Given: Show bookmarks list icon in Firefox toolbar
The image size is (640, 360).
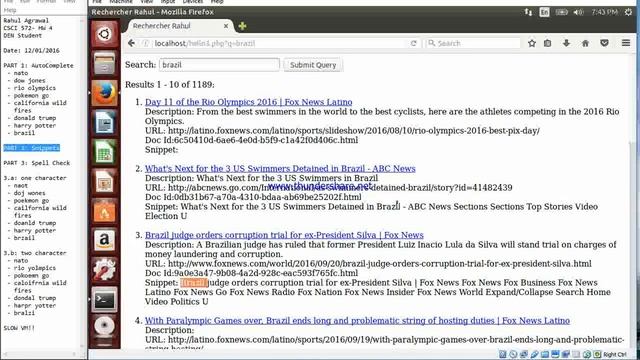Looking at the screenshot, I should 547,43.
